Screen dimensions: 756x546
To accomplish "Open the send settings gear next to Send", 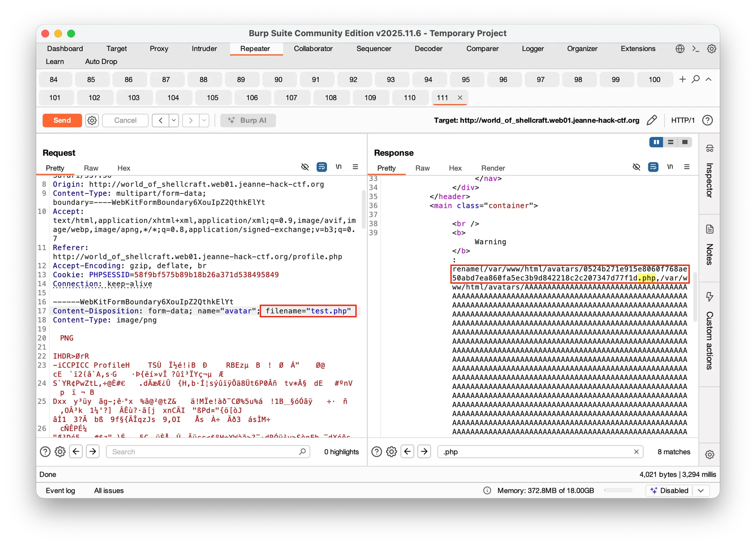I will (92, 120).
